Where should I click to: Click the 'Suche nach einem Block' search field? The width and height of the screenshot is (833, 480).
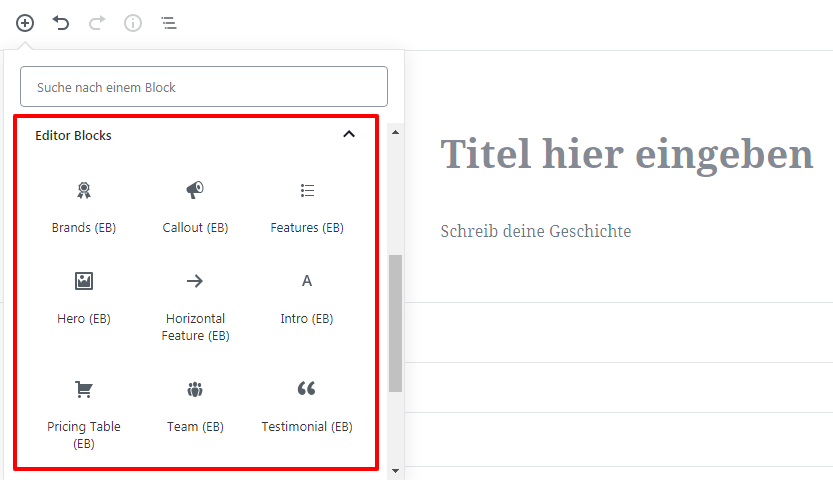coord(204,87)
